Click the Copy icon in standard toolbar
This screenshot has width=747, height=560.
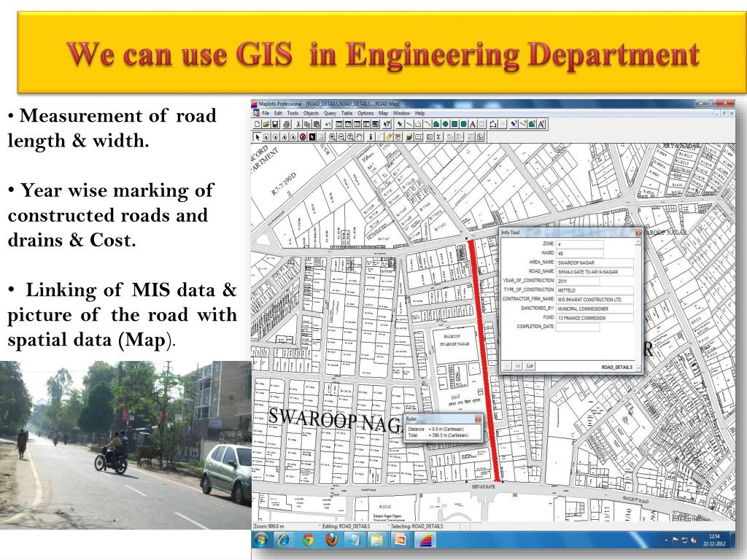point(307,124)
